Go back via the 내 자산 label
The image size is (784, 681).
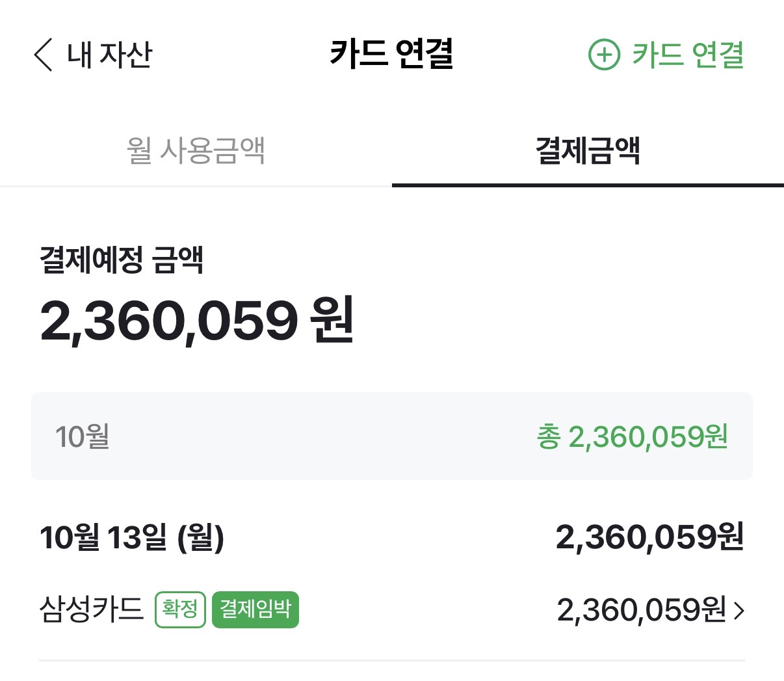coord(109,55)
